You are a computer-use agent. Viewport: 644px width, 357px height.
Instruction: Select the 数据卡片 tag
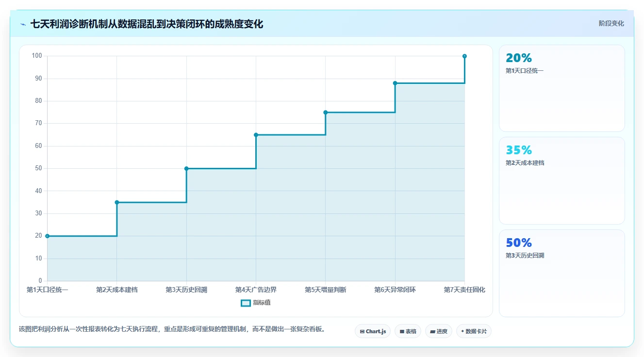point(474,331)
